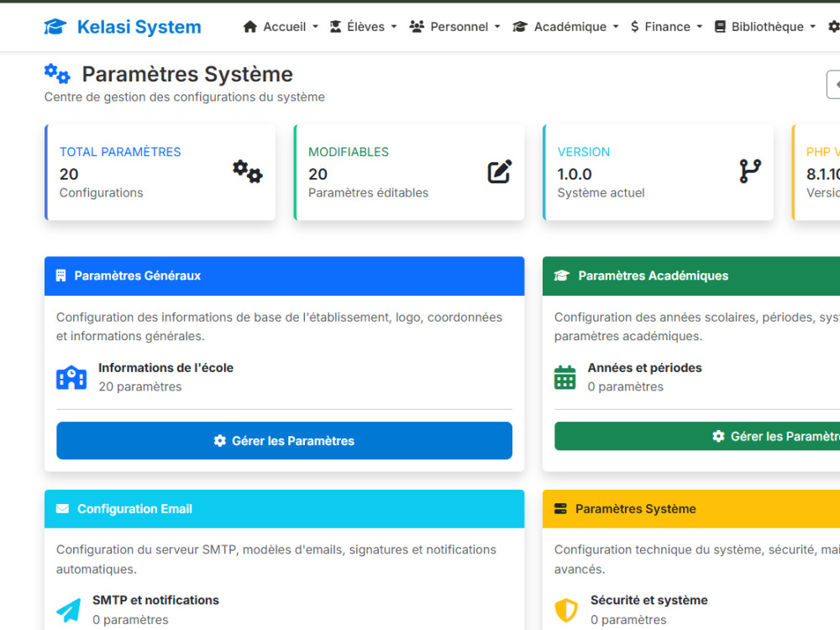This screenshot has height=630, width=840.
Task: Expand the Élèves dropdown caret
Action: pos(394,27)
